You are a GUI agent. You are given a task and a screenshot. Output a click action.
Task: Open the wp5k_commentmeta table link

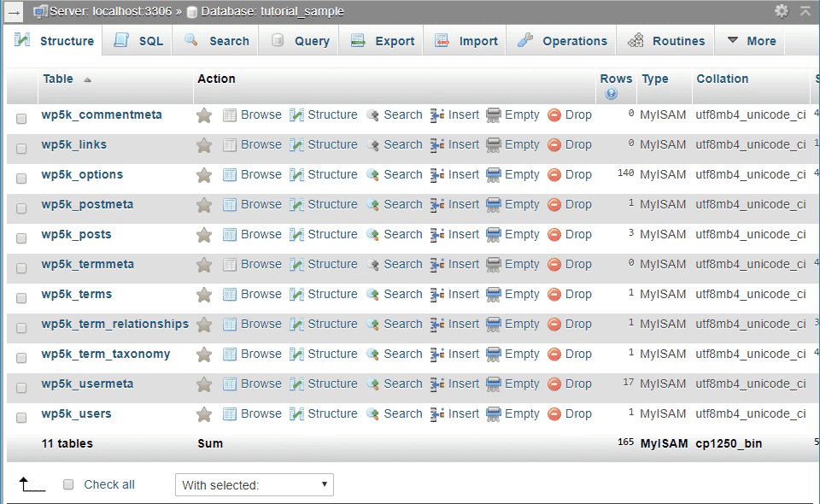(102, 115)
